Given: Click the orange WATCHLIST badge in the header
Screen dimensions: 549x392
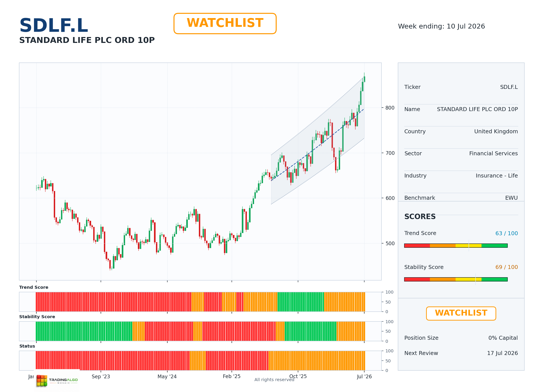Looking at the screenshot, I should (225, 24).
